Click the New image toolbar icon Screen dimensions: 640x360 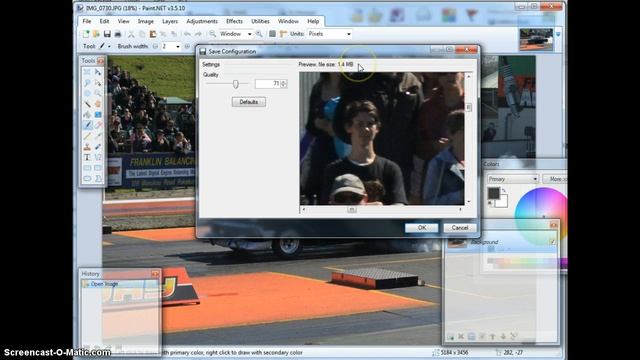(x=86, y=34)
